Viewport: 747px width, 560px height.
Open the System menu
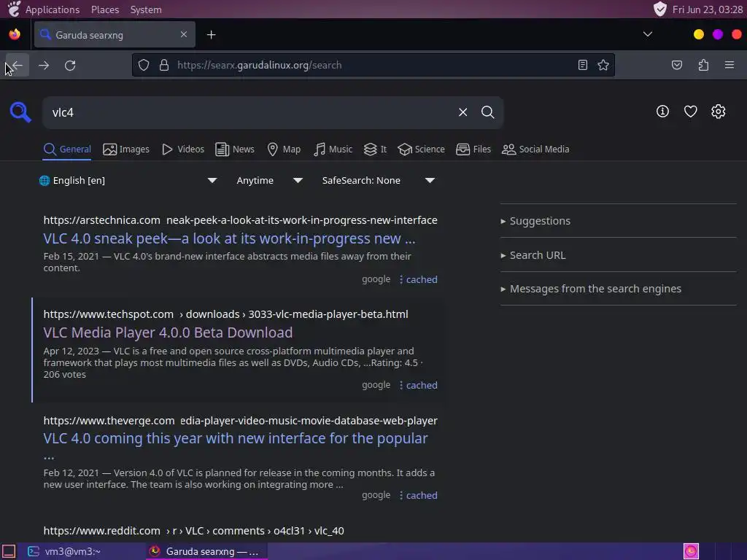coord(146,9)
